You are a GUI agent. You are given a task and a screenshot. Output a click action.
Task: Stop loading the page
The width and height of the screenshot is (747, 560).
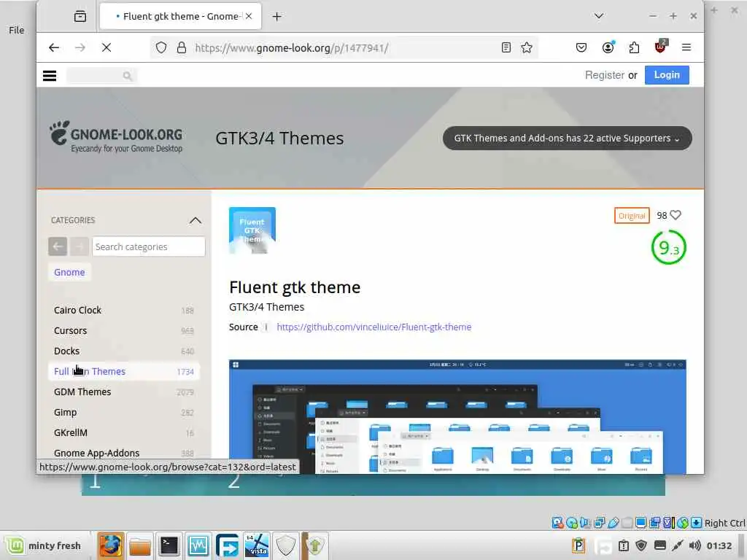click(107, 47)
